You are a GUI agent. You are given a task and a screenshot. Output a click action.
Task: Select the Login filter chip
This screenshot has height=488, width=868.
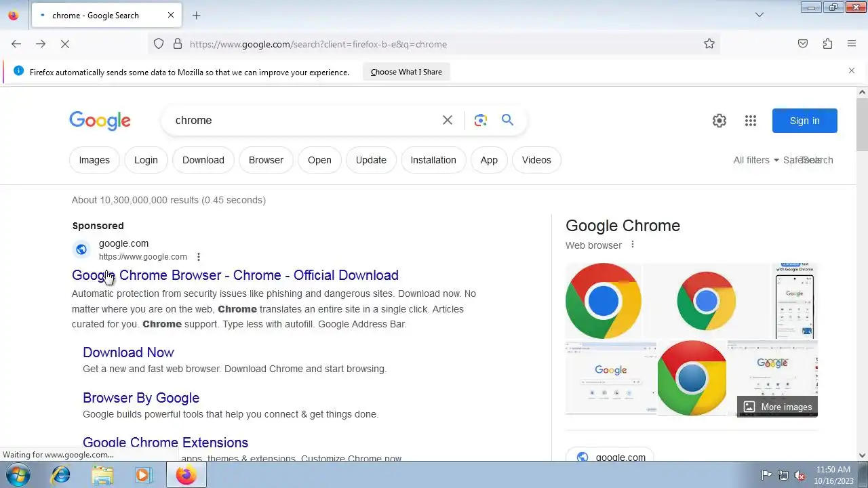pos(146,160)
